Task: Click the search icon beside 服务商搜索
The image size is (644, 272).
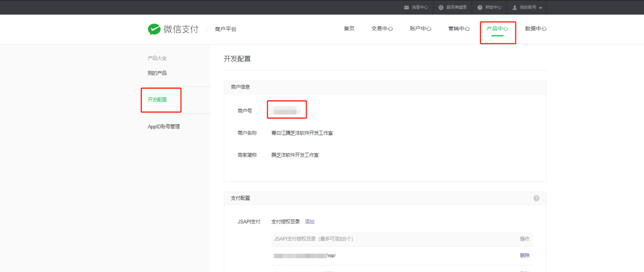Action: (441, 7)
